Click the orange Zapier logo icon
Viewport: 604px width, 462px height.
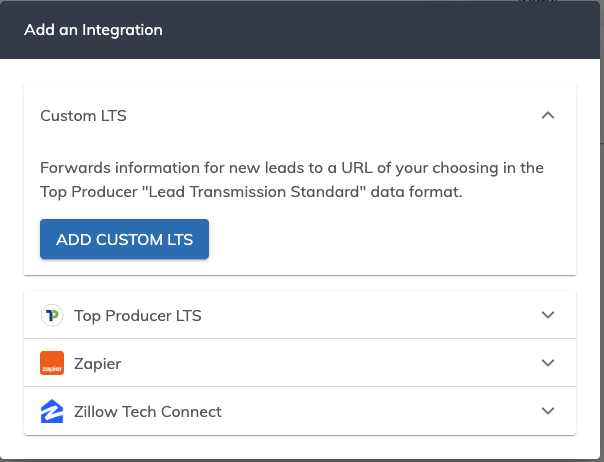tap(52, 364)
